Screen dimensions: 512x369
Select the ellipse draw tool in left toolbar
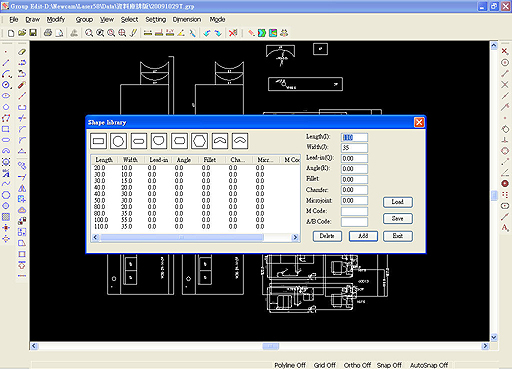click(x=6, y=96)
